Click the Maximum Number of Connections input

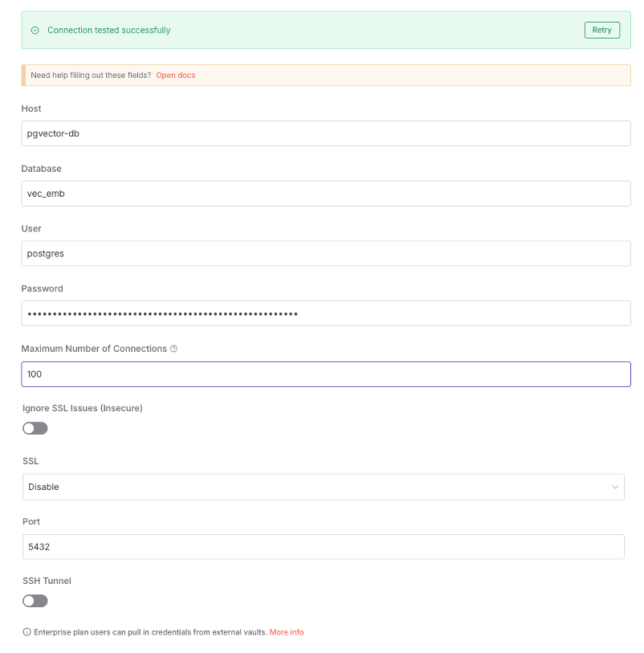pos(326,374)
